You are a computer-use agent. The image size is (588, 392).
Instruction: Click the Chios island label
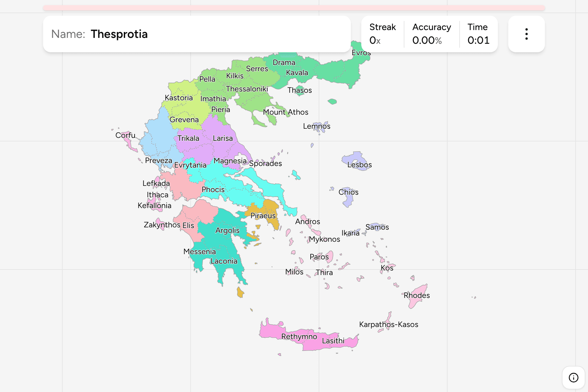coord(348,192)
